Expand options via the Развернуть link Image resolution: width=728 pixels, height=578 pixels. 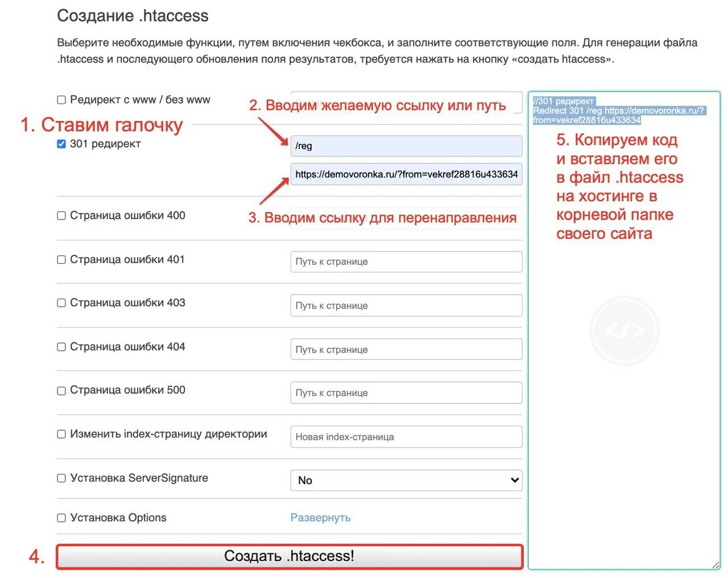click(x=320, y=518)
